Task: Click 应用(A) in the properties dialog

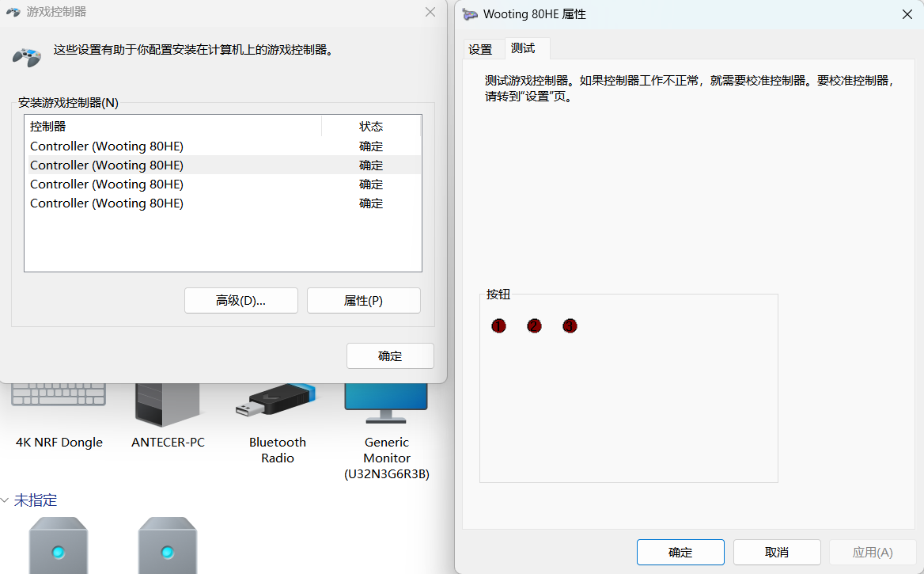Action: (x=873, y=552)
